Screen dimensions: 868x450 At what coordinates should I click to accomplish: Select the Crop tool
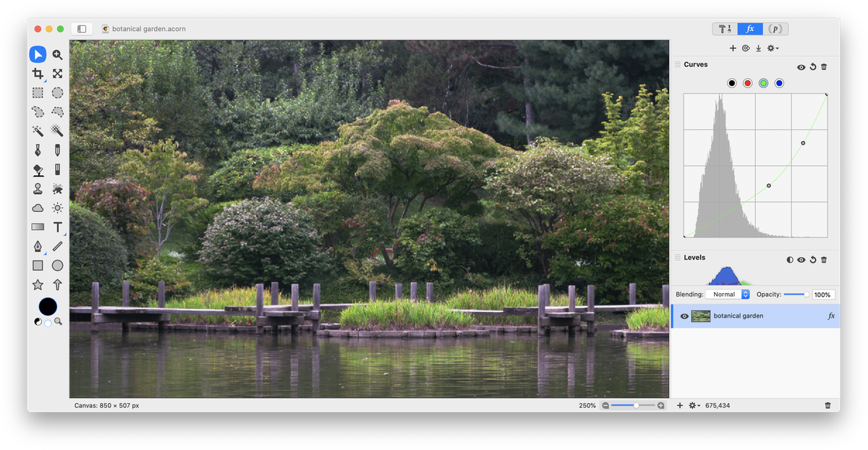click(x=38, y=74)
